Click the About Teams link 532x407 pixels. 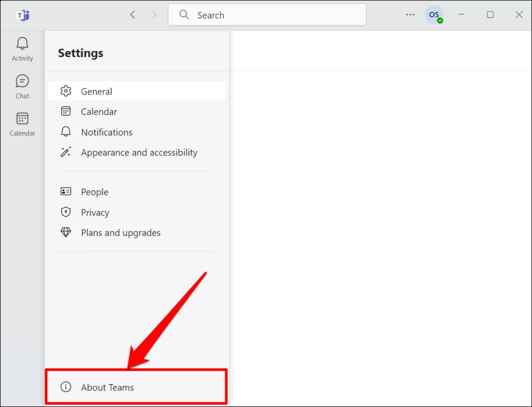tap(108, 387)
